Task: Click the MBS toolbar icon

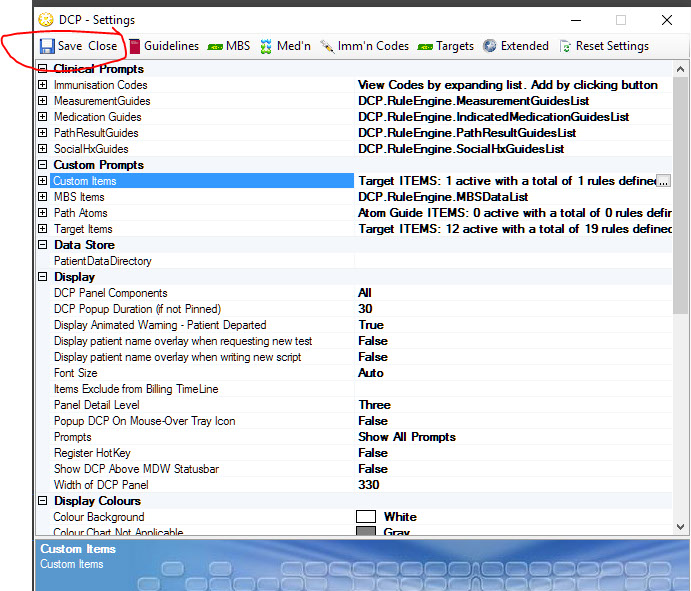Action: coord(214,46)
